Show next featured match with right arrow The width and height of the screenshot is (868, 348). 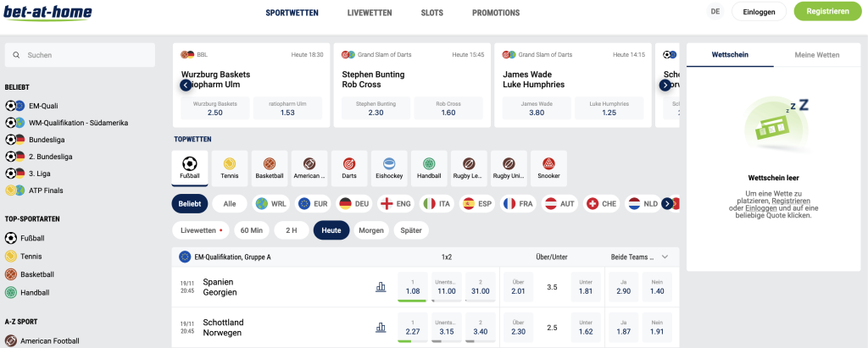click(665, 86)
